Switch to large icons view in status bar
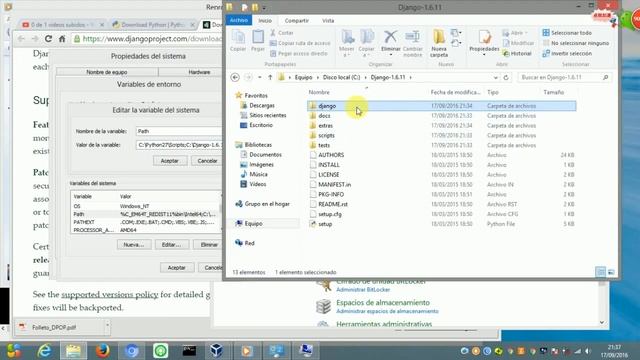 tap(611, 272)
